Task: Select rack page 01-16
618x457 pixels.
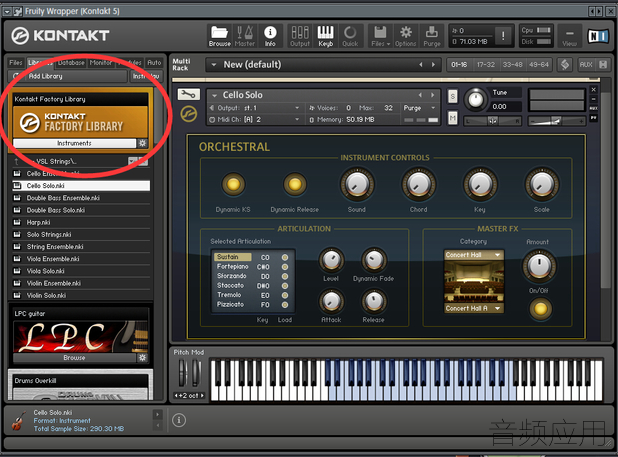Action: coord(459,64)
